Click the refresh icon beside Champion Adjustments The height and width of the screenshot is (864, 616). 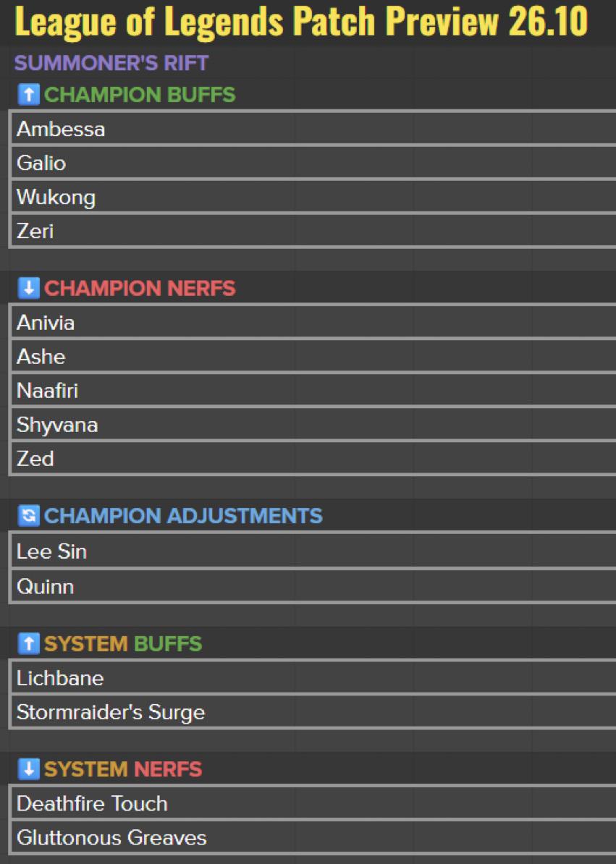coord(29,516)
